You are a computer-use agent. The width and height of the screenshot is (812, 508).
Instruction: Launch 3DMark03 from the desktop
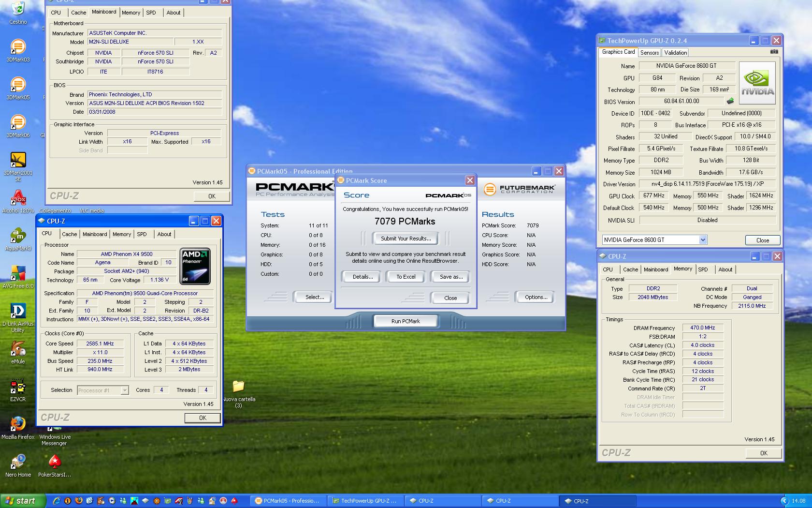pos(18,50)
